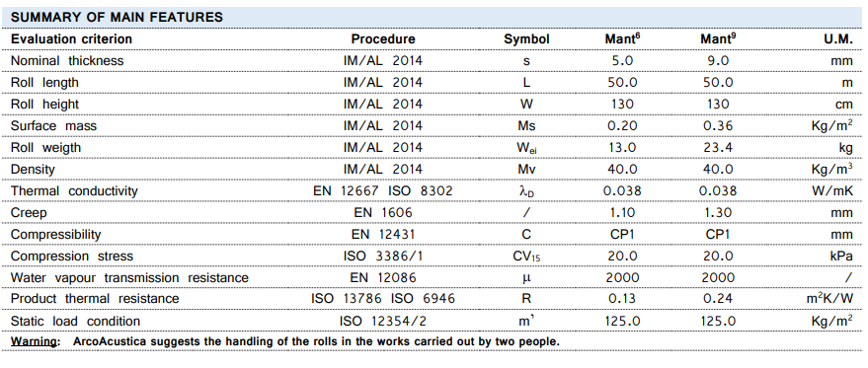868x368 pixels.
Task: Select the 'ISO 12354/2' procedure cell
Action: coord(383,322)
